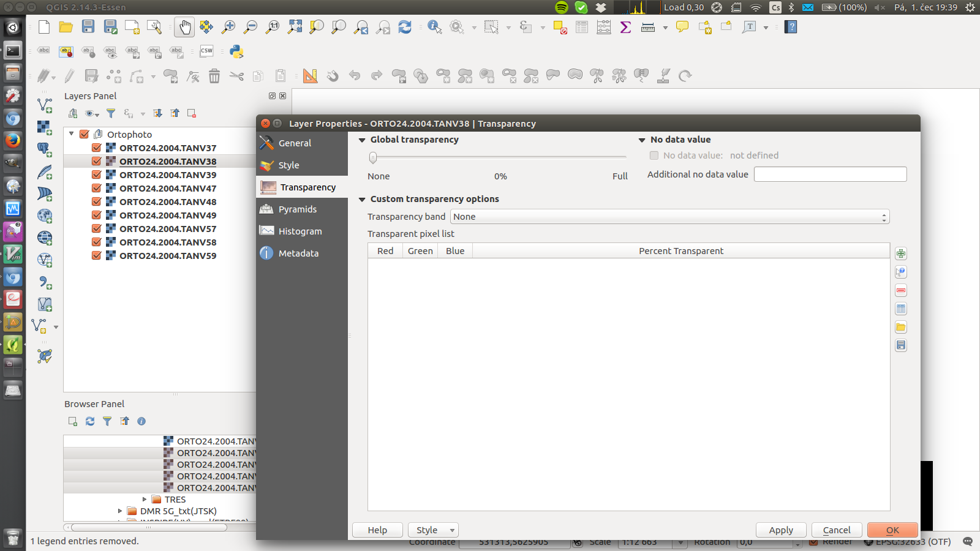This screenshot has width=980, height=551.
Task: Expand the DMR 5G_txt(JTSK) folder
Action: [120, 511]
